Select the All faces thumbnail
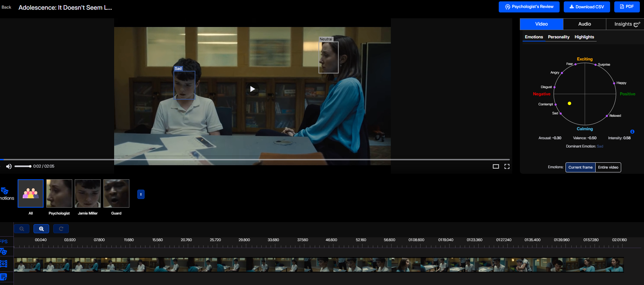Image resolution: width=644 pixels, height=285 pixels. [x=31, y=193]
